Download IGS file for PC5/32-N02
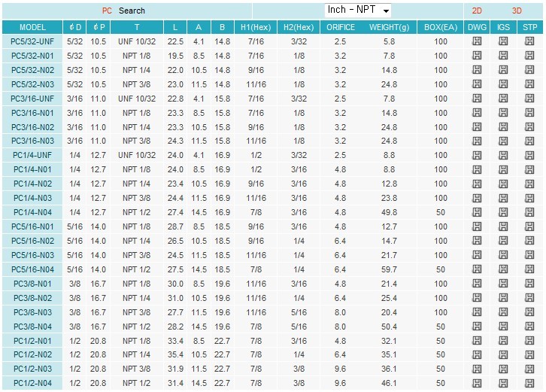 (x=503, y=70)
